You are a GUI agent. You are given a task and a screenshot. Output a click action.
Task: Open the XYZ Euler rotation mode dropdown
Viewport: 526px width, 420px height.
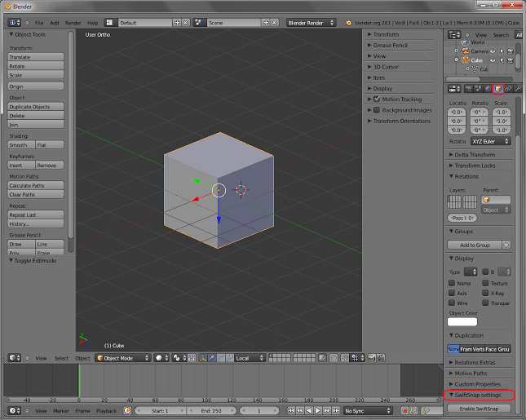[x=490, y=141]
